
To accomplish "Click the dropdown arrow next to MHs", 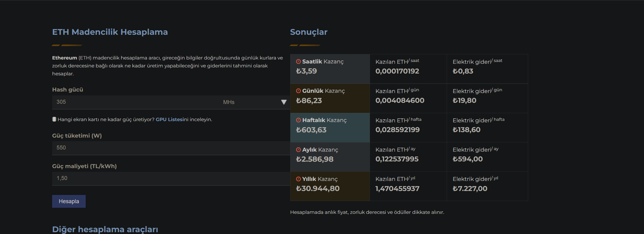I will pyautogui.click(x=284, y=102).
